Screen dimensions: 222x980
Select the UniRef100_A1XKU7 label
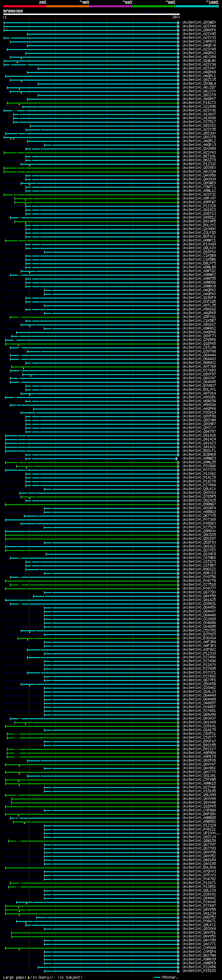point(199,114)
